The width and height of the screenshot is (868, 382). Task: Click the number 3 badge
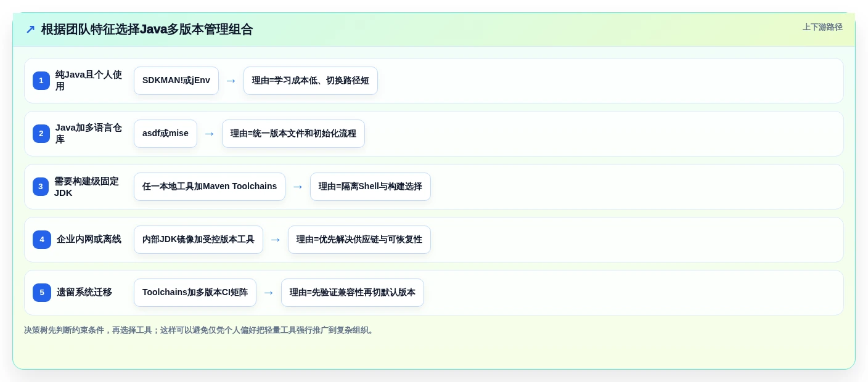point(41,187)
